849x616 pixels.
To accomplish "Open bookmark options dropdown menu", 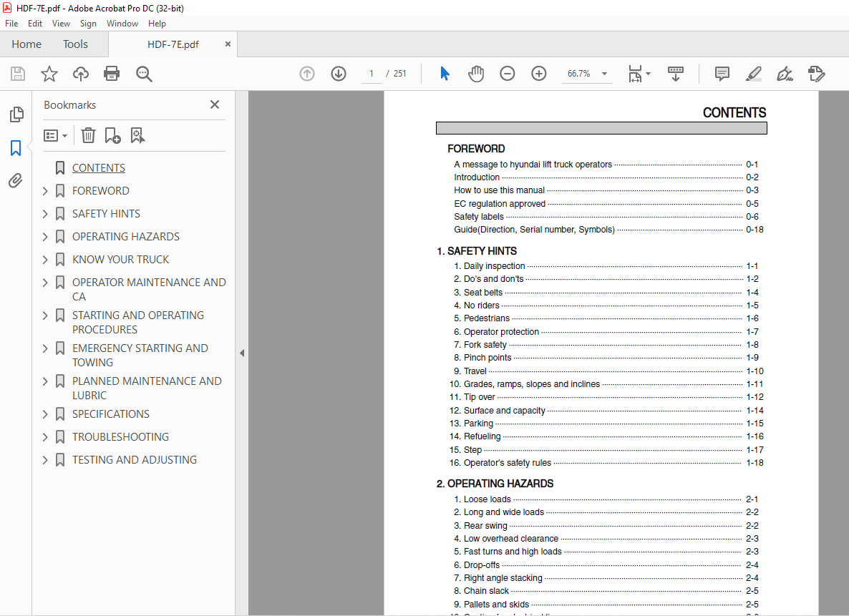I will click(55, 135).
